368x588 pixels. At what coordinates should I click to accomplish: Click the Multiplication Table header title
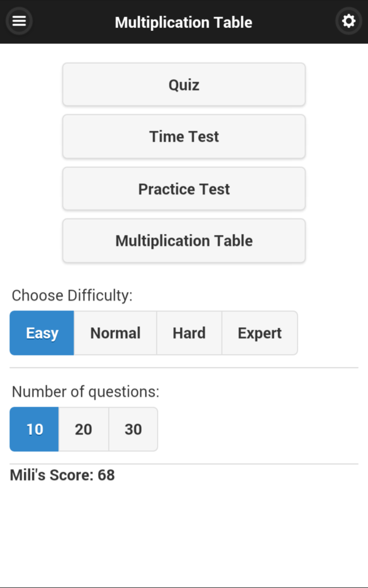(x=184, y=22)
